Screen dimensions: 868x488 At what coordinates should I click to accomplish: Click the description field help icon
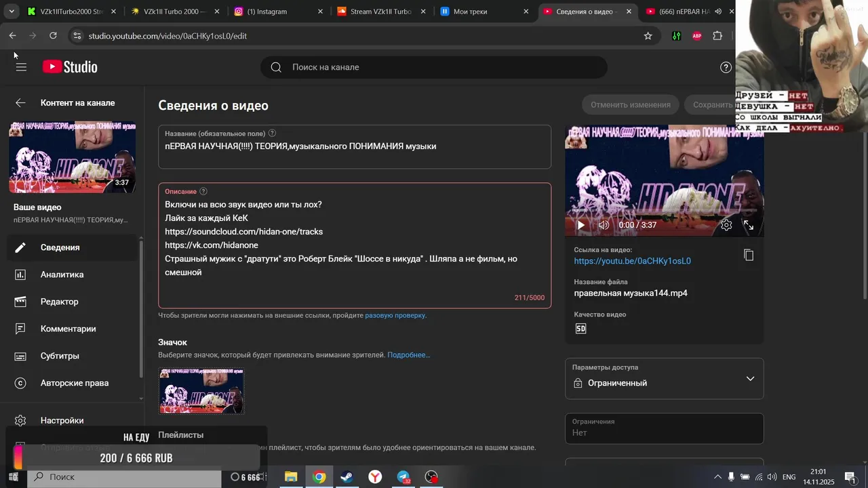point(203,192)
